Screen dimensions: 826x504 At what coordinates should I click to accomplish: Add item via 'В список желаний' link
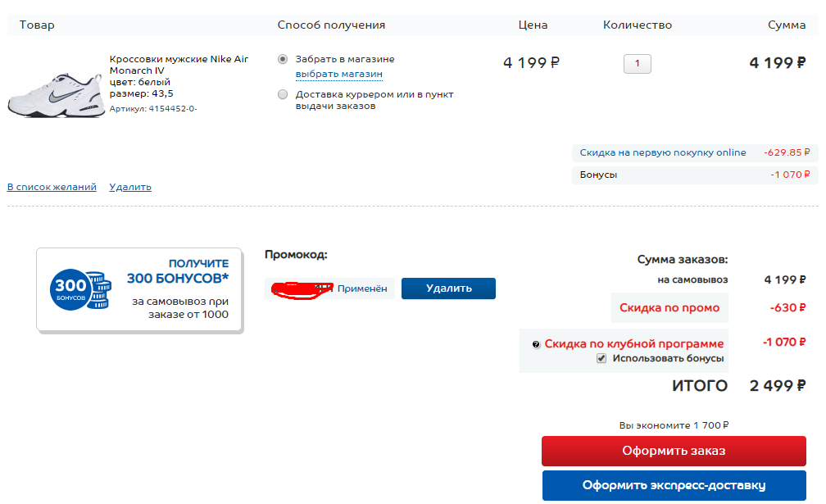pyautogui.click(x=52, y=187)
